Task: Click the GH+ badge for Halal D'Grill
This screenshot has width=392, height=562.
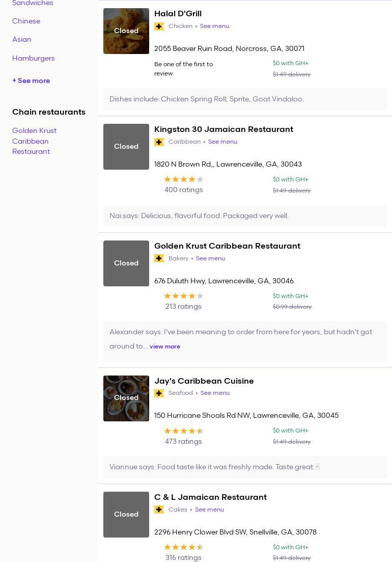Action: click(159, 26)
